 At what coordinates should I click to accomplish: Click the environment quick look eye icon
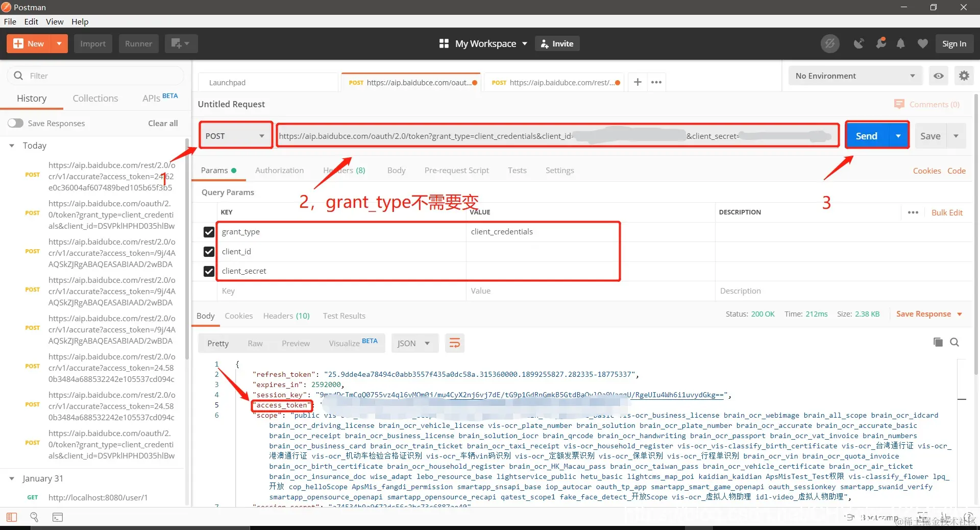point(939,76)
